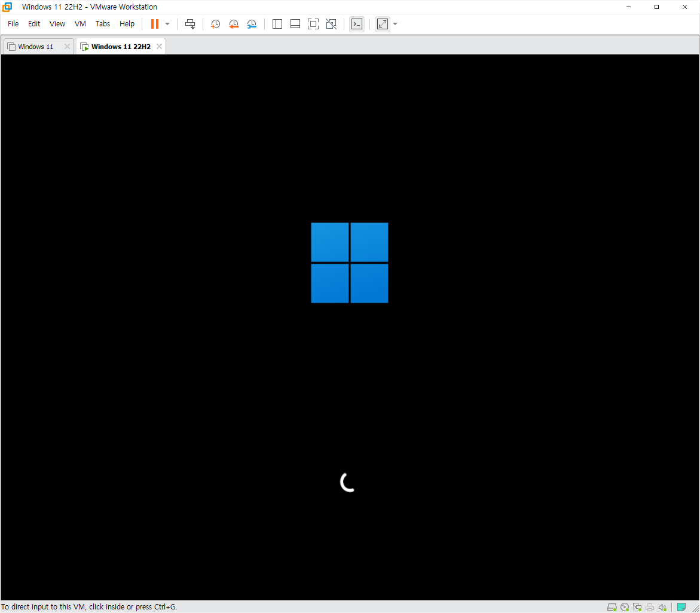Revert the VM to a snapshot
Viewport: 700px width, 613px height.
(x=234, y=24)
